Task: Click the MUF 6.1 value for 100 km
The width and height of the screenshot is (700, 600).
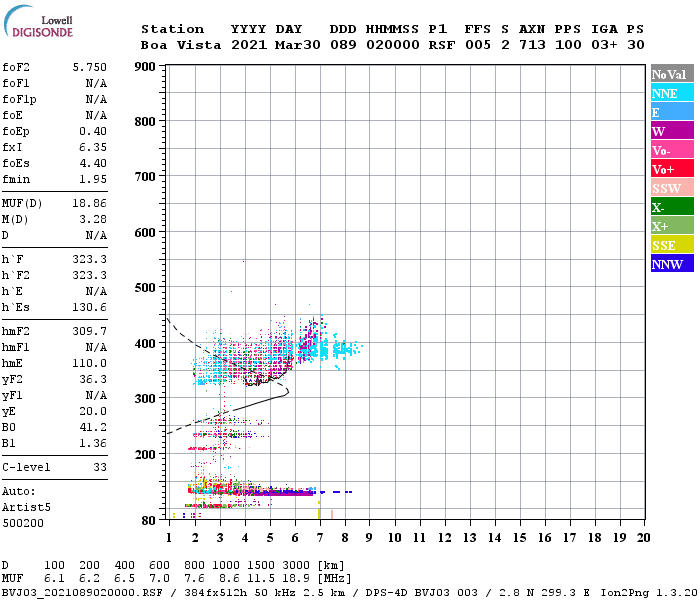Action: [54, 579]
